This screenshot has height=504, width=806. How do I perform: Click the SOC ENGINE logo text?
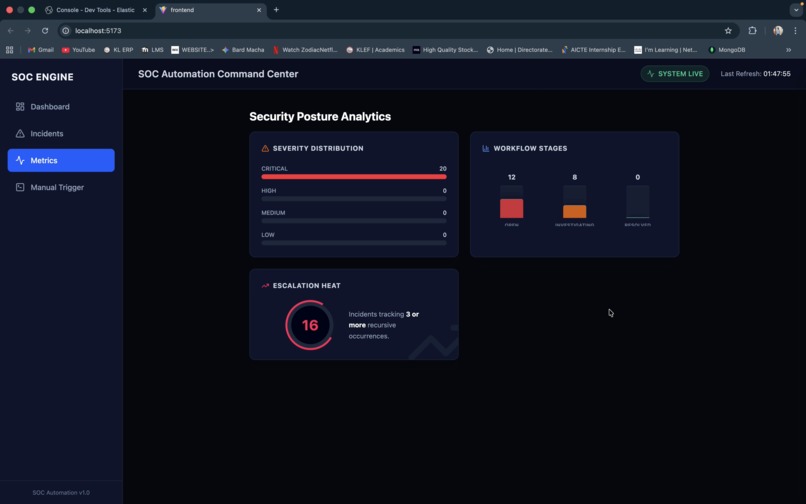[43, 77]
